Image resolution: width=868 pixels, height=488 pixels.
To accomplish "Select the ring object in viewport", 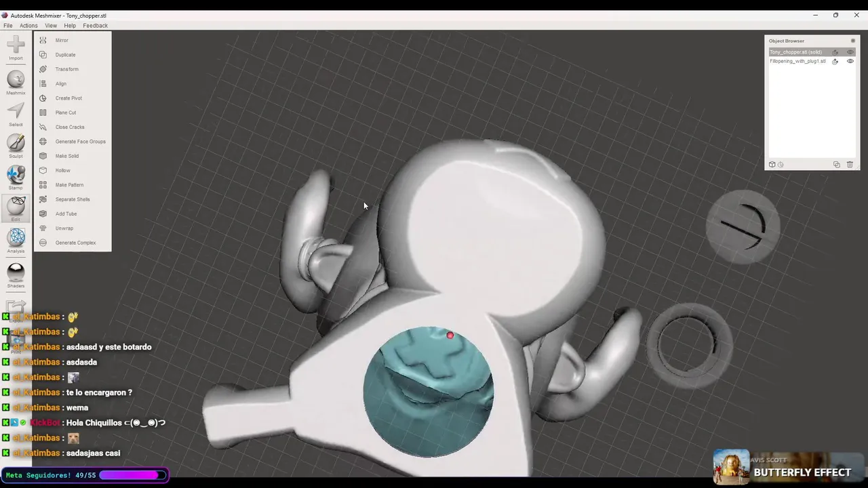I will 689,344.
